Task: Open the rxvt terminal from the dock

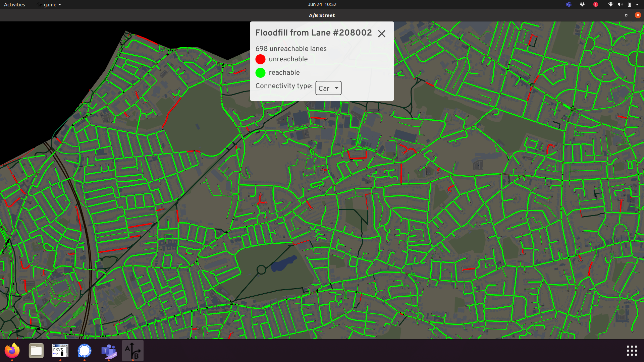Action: tap(60, 351)
